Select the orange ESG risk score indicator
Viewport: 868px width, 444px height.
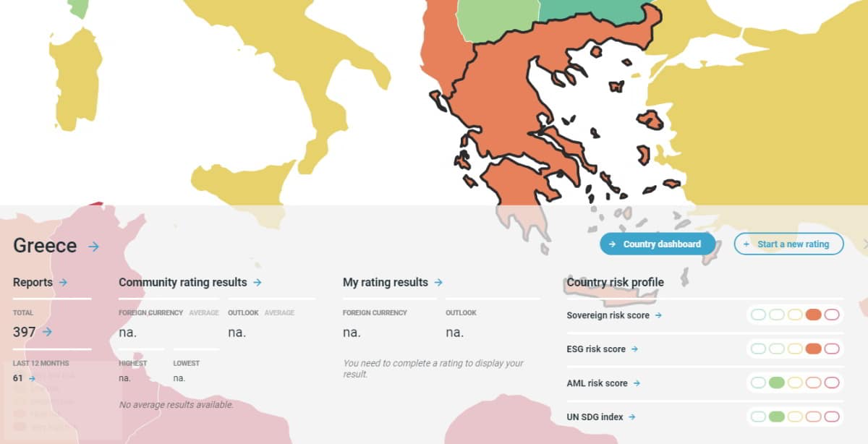coord(813,349)
